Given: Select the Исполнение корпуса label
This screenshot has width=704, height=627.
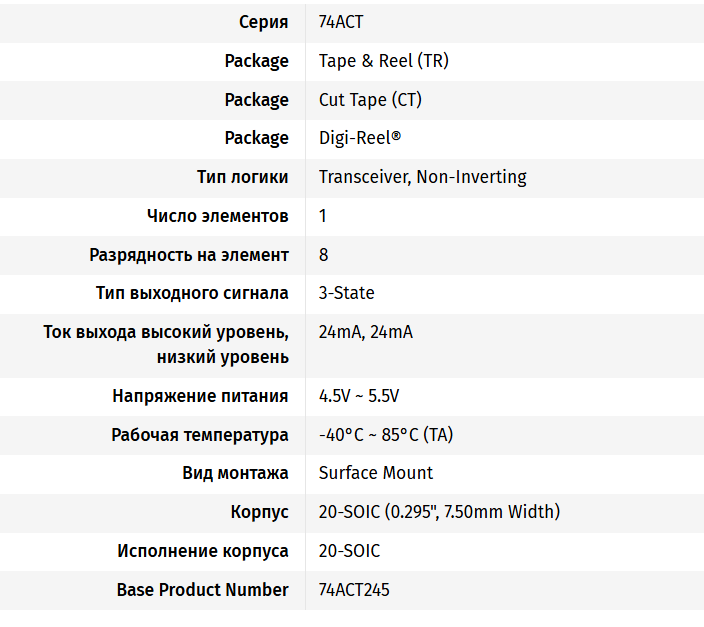Looking at the screenshot, I should (x=202, y=551).
